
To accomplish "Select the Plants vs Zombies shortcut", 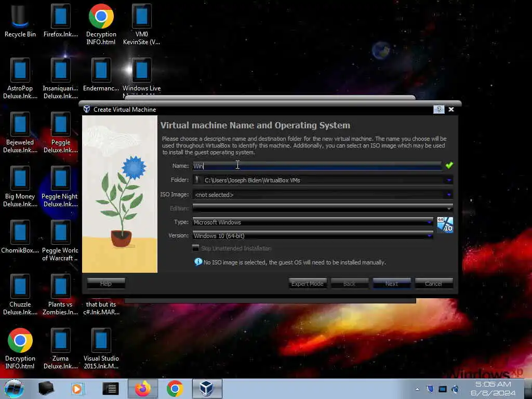I will click(60, 295).
